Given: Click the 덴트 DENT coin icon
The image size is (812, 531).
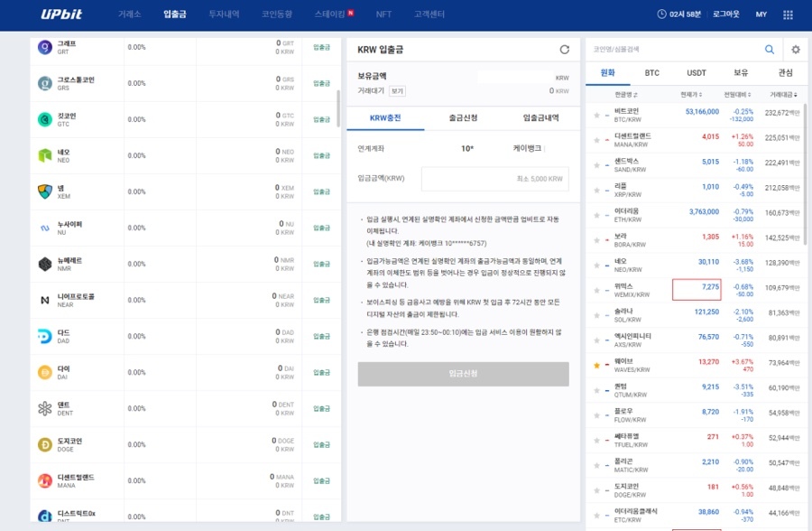Looking at the screenshot, I should click(x=45, y=408).
